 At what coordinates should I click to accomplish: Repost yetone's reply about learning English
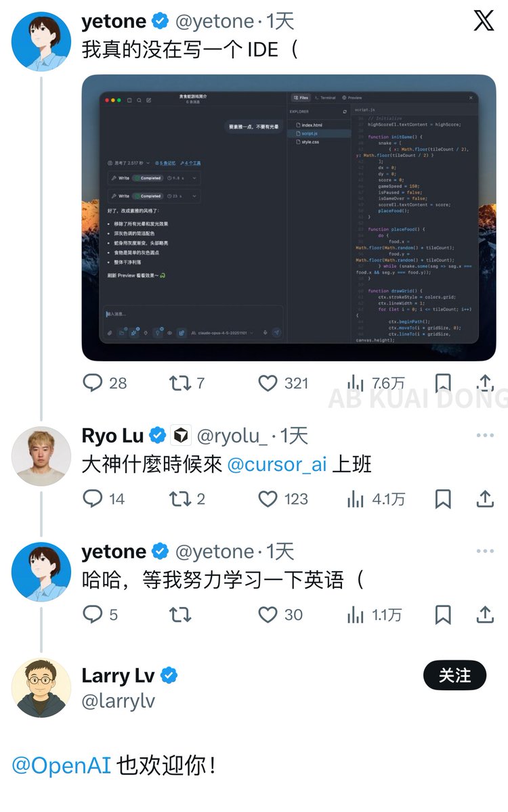[x=179, y=615]
